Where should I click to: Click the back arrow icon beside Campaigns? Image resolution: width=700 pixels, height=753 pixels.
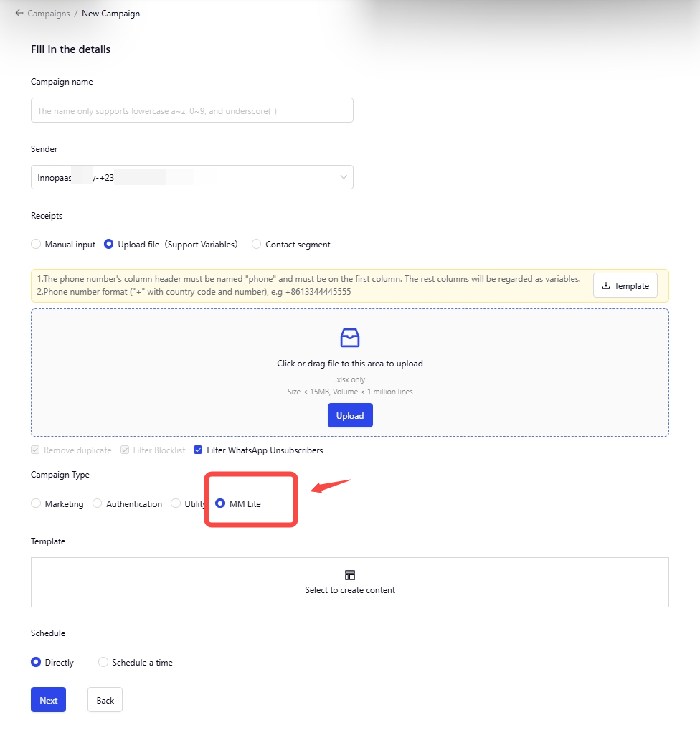coord(19,13)
